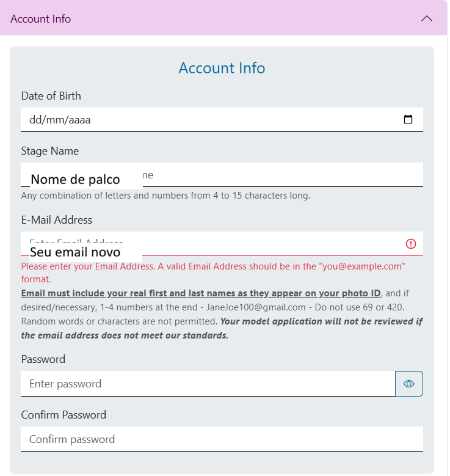Click the Account Info accordion header title
The image size is (450, 476).
pyautogui.click(x=41, y=19)
